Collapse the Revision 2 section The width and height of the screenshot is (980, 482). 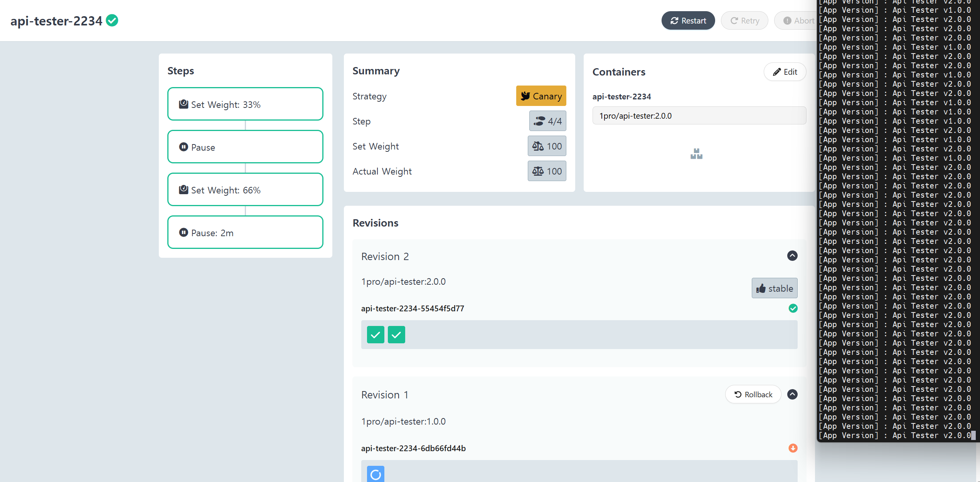click(x=792, y=256)
